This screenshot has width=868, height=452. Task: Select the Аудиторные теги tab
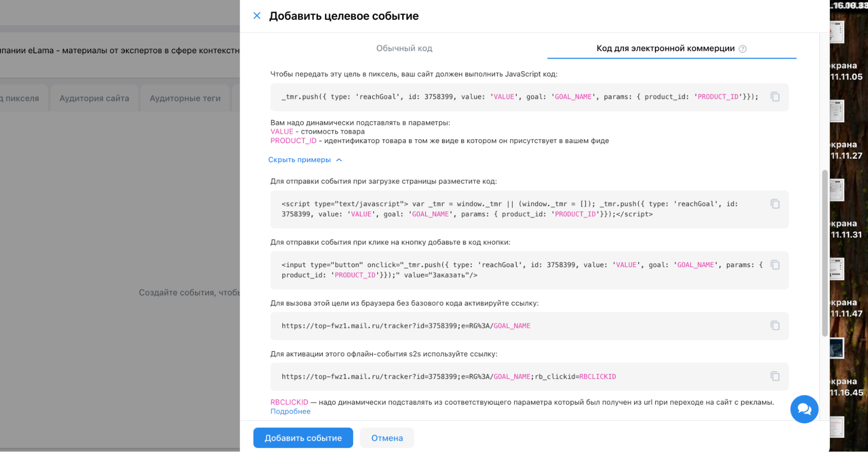[185, 98]
